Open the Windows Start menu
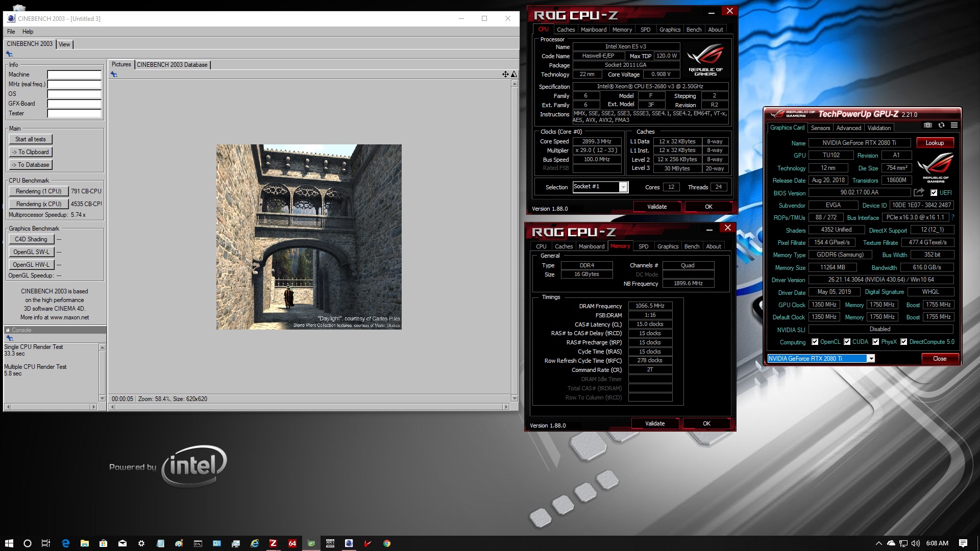980x551 pixels. coord(9,543)
